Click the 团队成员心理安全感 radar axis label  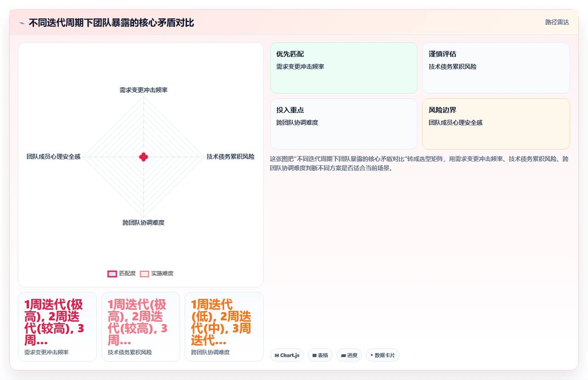[53, 156]
